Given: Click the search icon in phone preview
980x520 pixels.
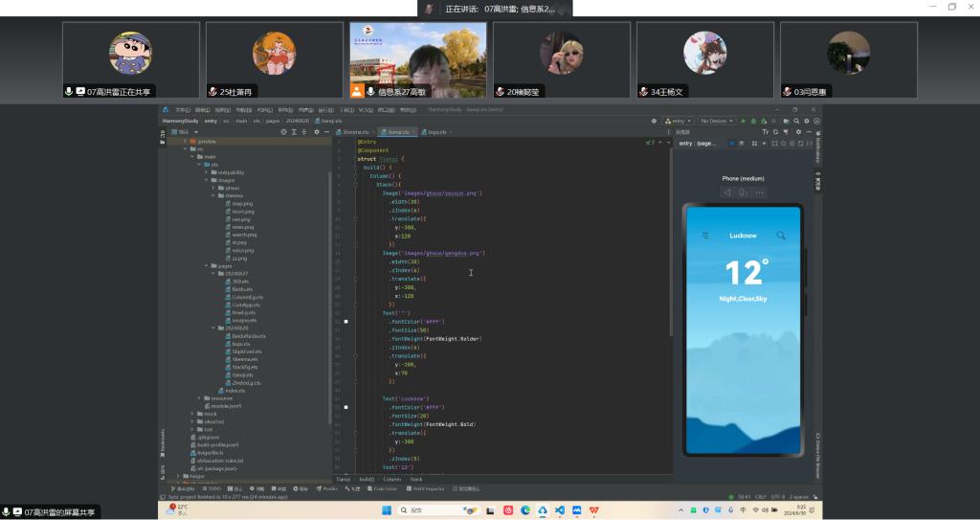Looking at the screenshot, I should 781,236.
